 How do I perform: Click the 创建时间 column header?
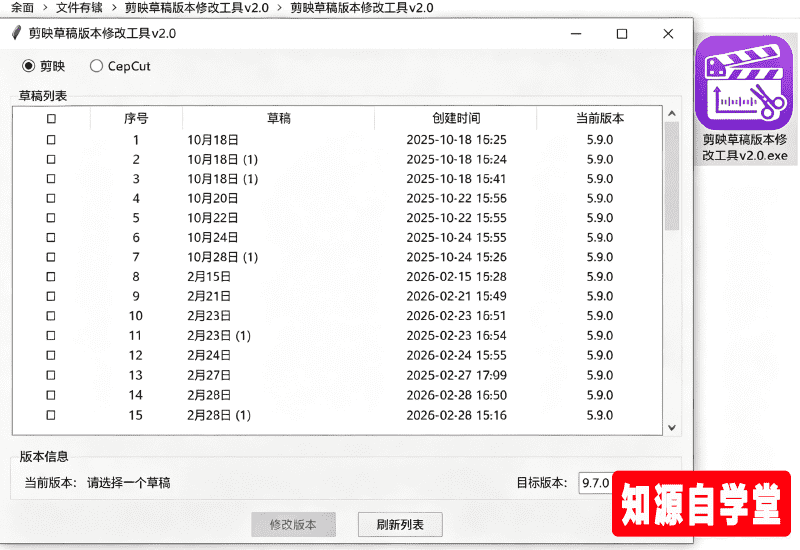456,118
